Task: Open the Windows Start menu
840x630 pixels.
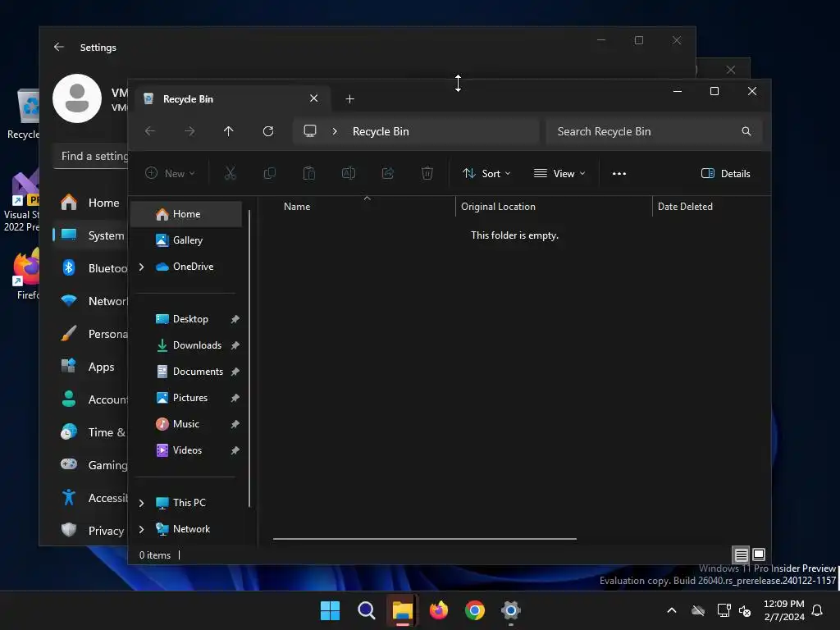Action: click(x=330, y=610)
